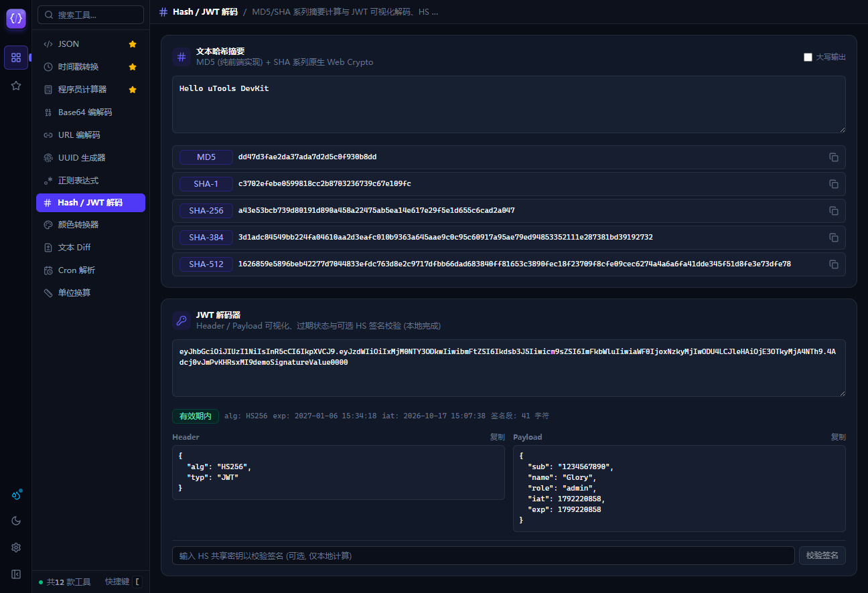868x593 pixels.
Task: Collapse the sidebar panel icon
Action: [16, 574]
